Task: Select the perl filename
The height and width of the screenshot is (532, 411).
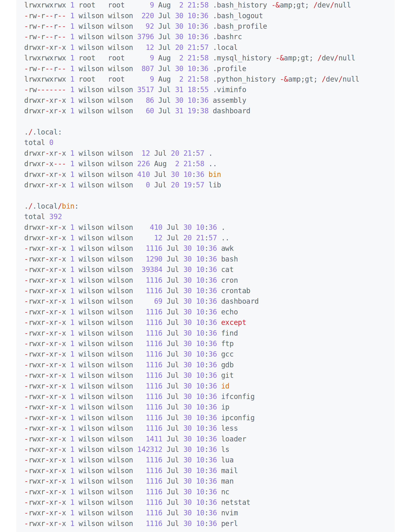Action: (230, 523)
